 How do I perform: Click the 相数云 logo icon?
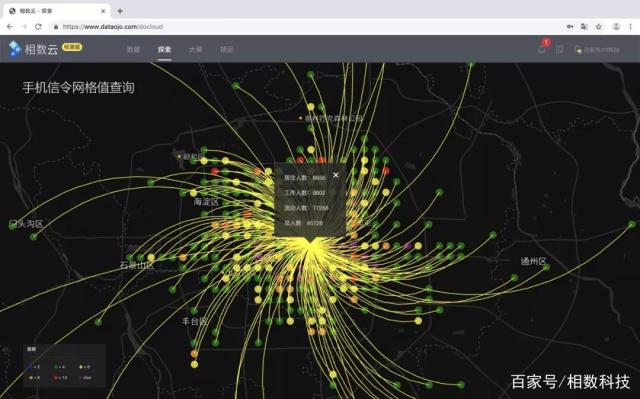point(15,49)
